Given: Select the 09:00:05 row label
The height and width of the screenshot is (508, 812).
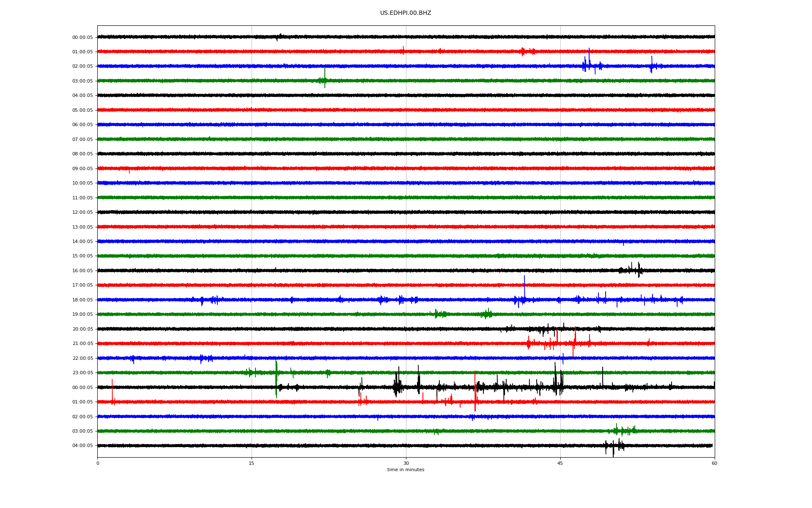Looking at the screenshot, I should coord(82,169).
